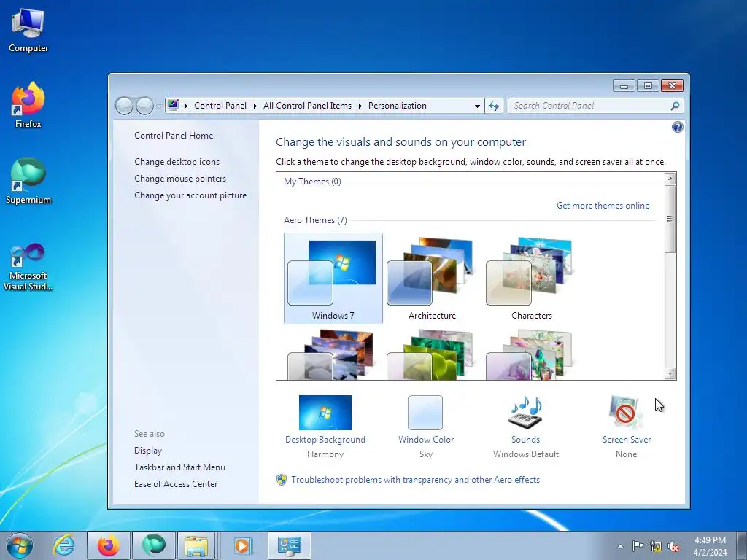Click the Help question mark icon
This screenshot has height=560, width=747.
tap(677, 127)
